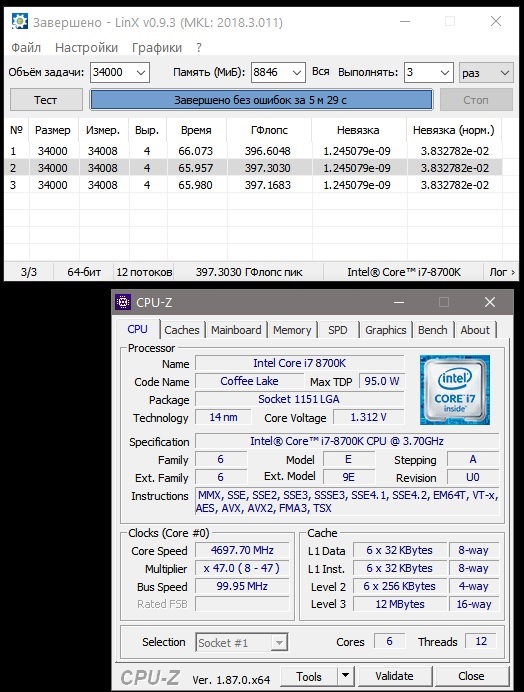Click the Multiplier value x 47.0
The height and width of the screenshot is (692, 524).
click(x=242, y=568)
